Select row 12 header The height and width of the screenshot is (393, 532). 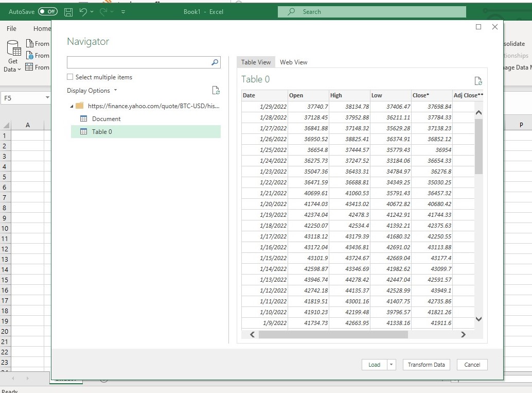point(5,249)
